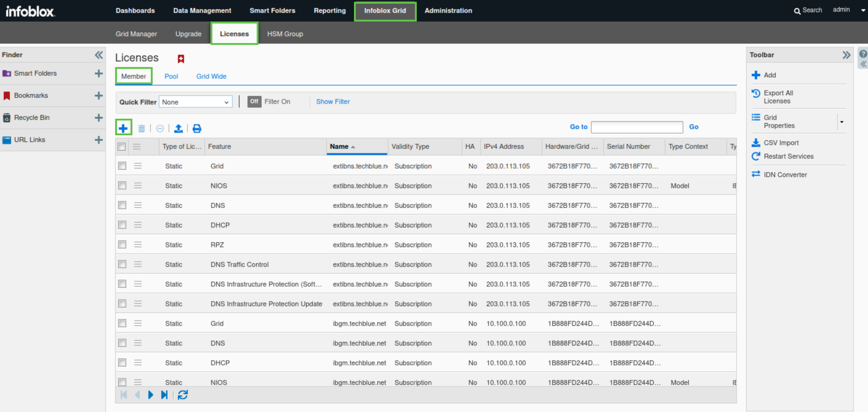Click the plus icon next to Recycle Bin
868x412 pixels.
[x=98, y=118]
